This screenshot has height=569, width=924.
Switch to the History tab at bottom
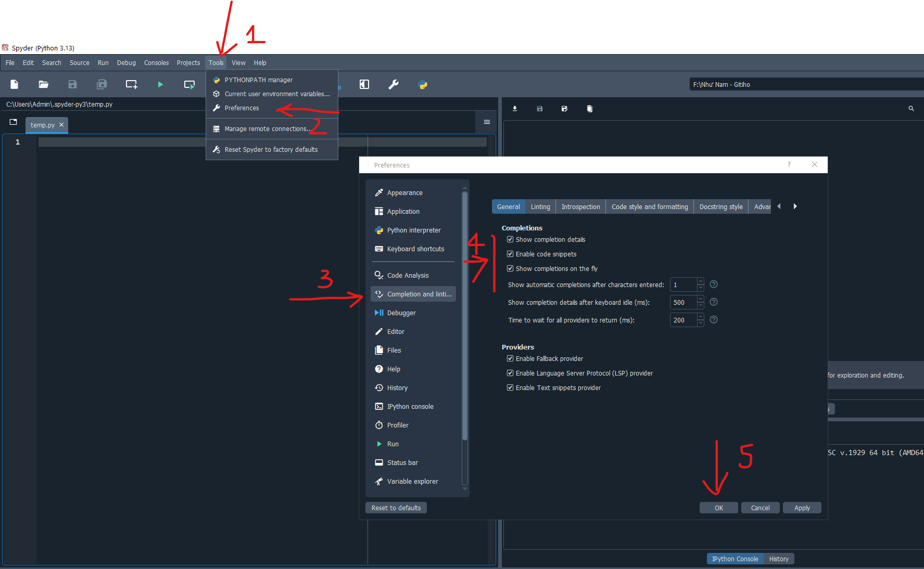point(779,559)
